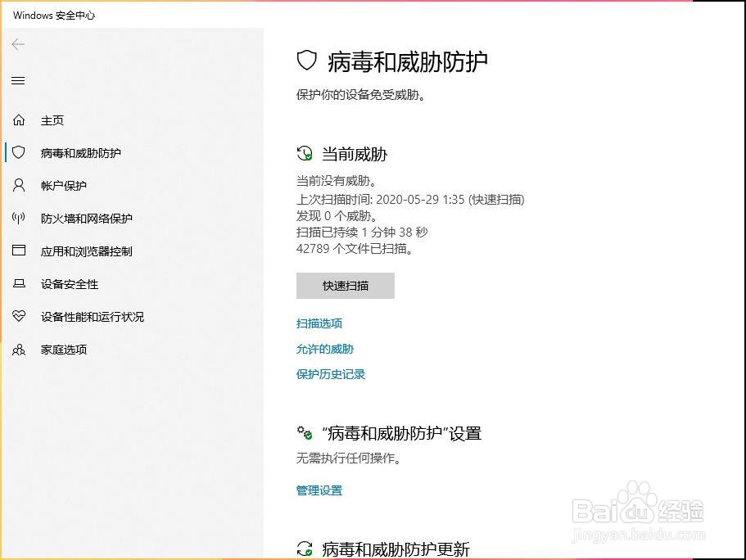Click the family options people icon
Image resolution: width=746 pixels, height=560 pixels.
tap(19, 350)
